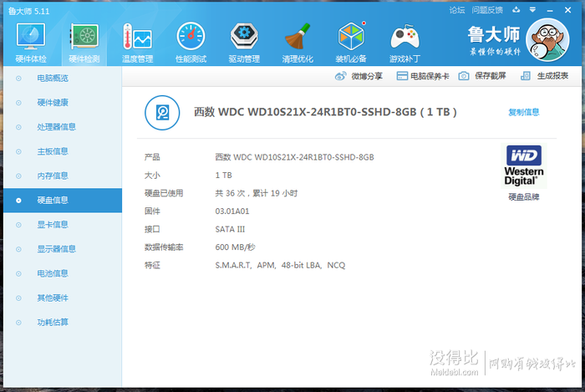
Task: Open the 硬件体检 hardware checkup icon
Action: click(x=31, y=37)
